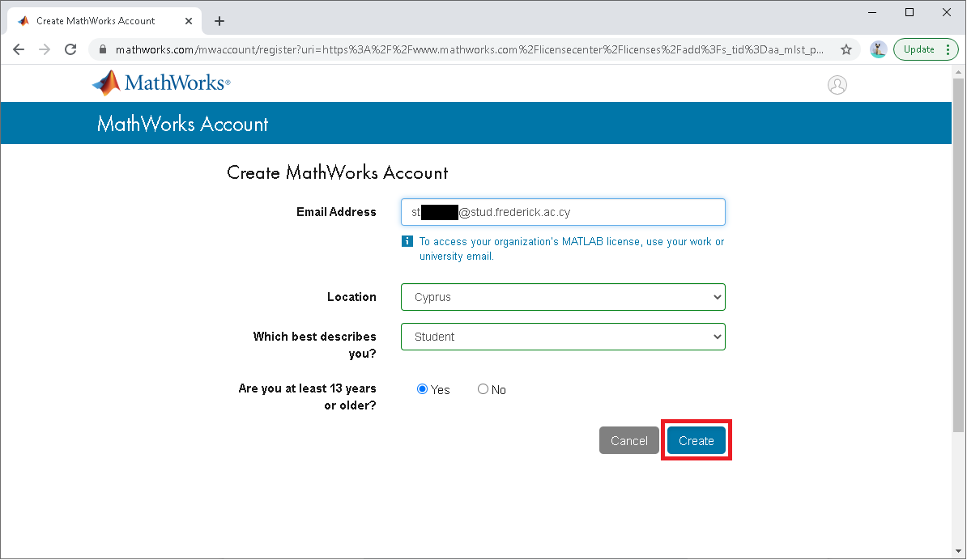Open a new tab with plus icon
Image resolution: width=967 pixels, height=560 pixels.
(x=219, y=21)
